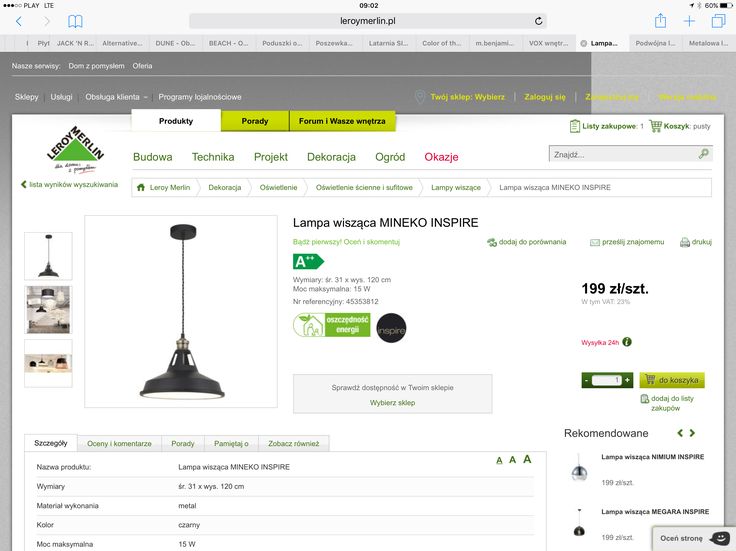Click Bądź pierwszy! Oceń i skomentuj
Viewport: 736px width, 551px height.
346,242
